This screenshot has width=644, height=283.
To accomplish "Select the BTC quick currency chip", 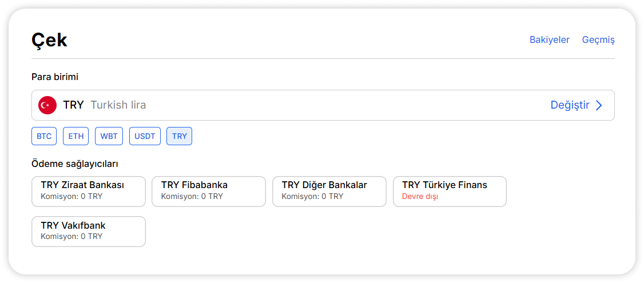I will pos(44,136).
